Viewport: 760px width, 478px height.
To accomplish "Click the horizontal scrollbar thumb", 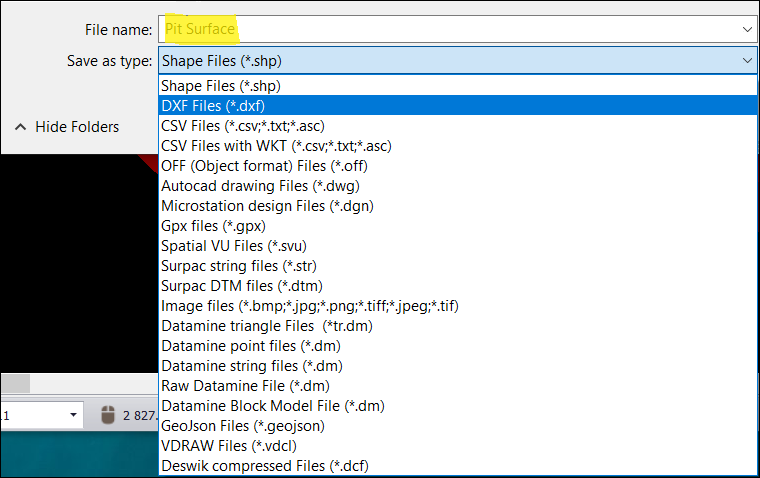I will point(15,384).
